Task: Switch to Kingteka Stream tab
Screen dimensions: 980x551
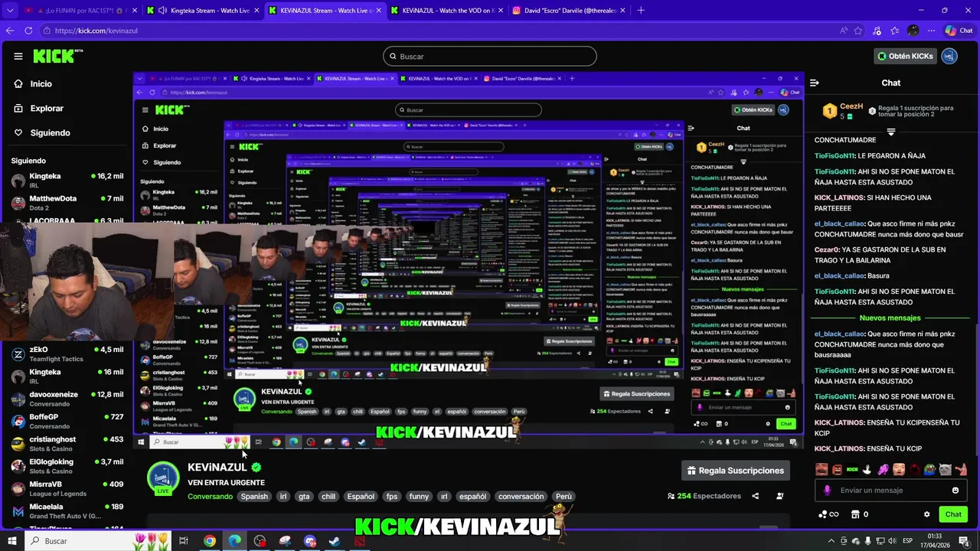Action: pos(202,10)
